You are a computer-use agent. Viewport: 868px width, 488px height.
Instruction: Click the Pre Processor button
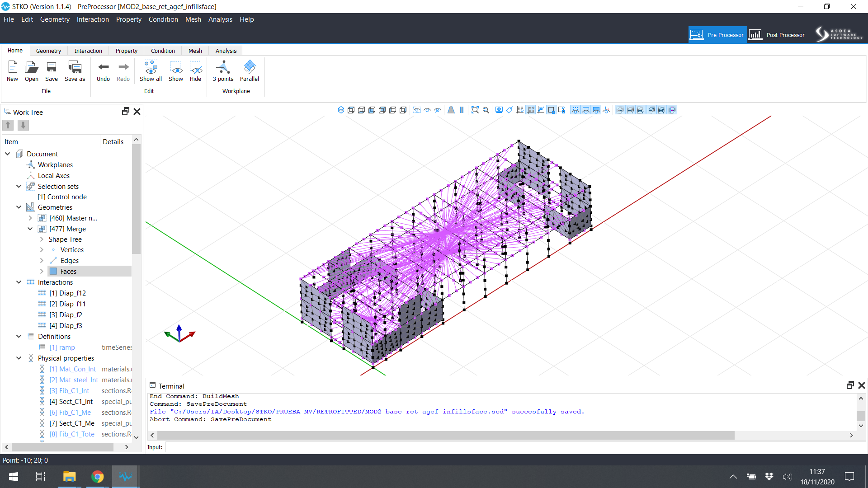(x=717, y=35)
